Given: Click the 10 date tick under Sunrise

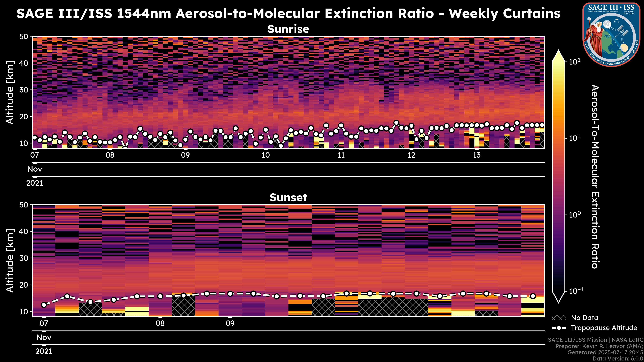Looking at the screenshot, I should 265,155.
